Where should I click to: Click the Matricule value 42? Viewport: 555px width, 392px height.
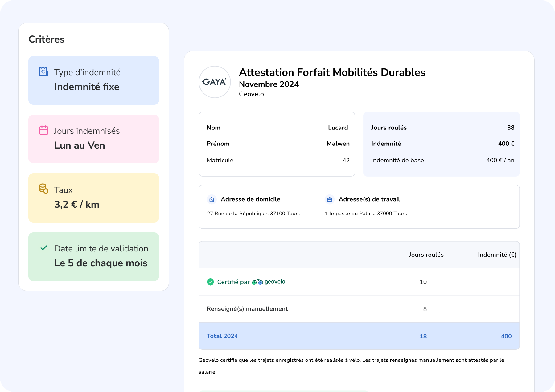346,160
